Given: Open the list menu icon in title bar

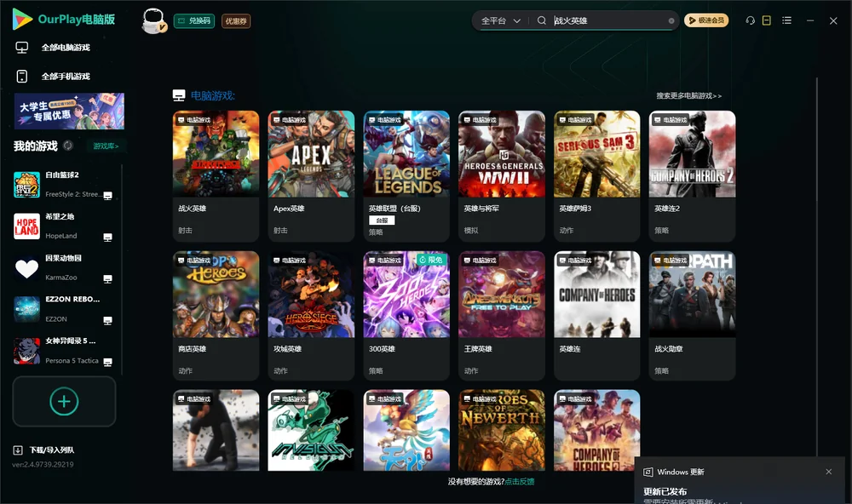Looking at the screenshot, I should click(786, 20).
